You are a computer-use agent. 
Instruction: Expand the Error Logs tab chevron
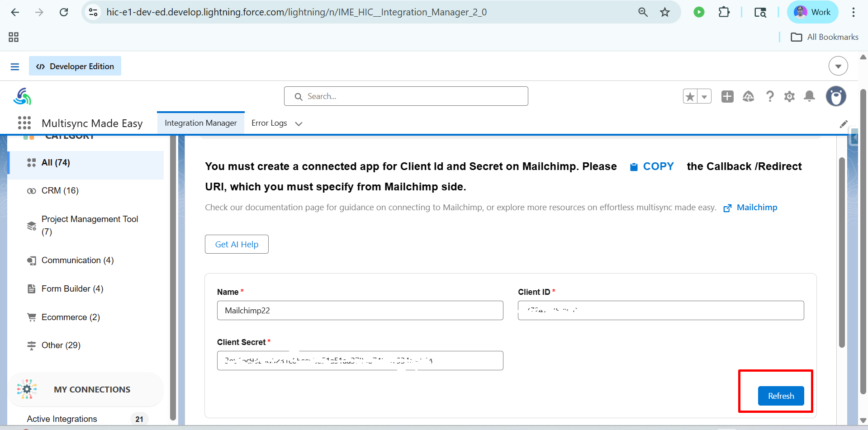[x=299, y=123]
